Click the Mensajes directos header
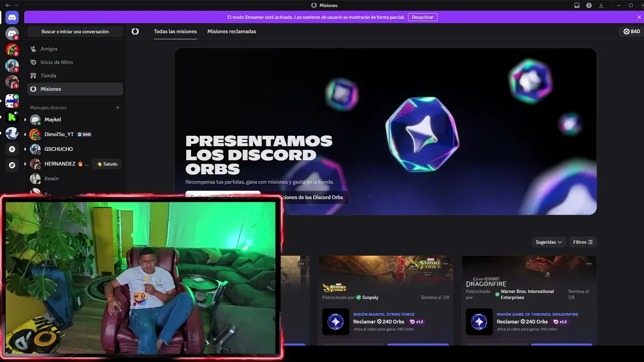 48,108
